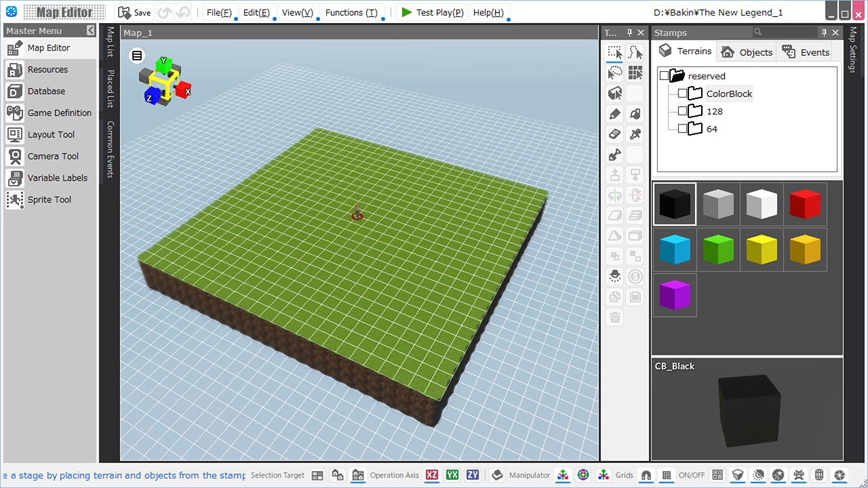Enable the reserved folder checkbox
The image size is (868, 488).
(664, 76)
